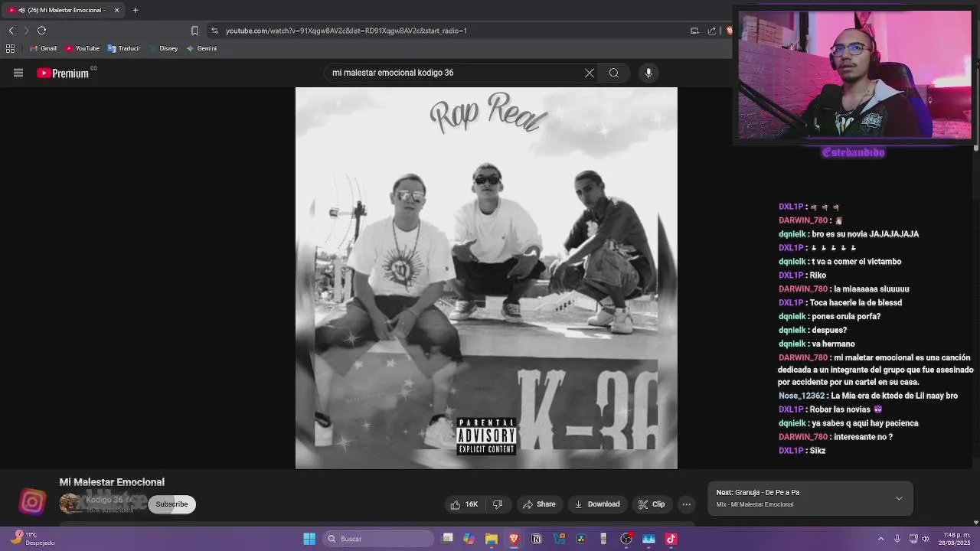
Task: Open Notion from the taskbar
Action: [536, 539]
